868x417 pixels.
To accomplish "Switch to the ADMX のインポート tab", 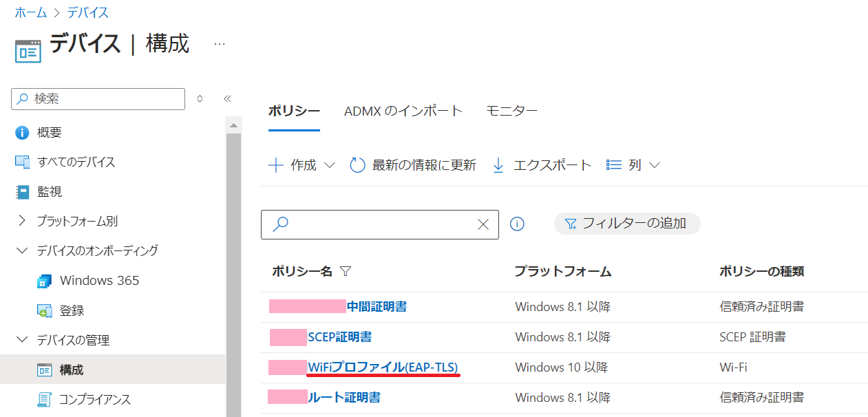I will point(403,111).
